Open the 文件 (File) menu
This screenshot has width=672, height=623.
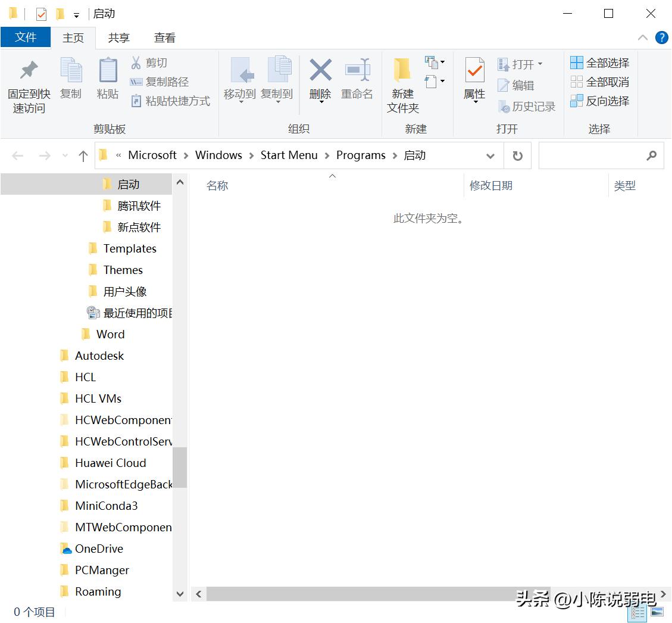click(x=26, y=37)
